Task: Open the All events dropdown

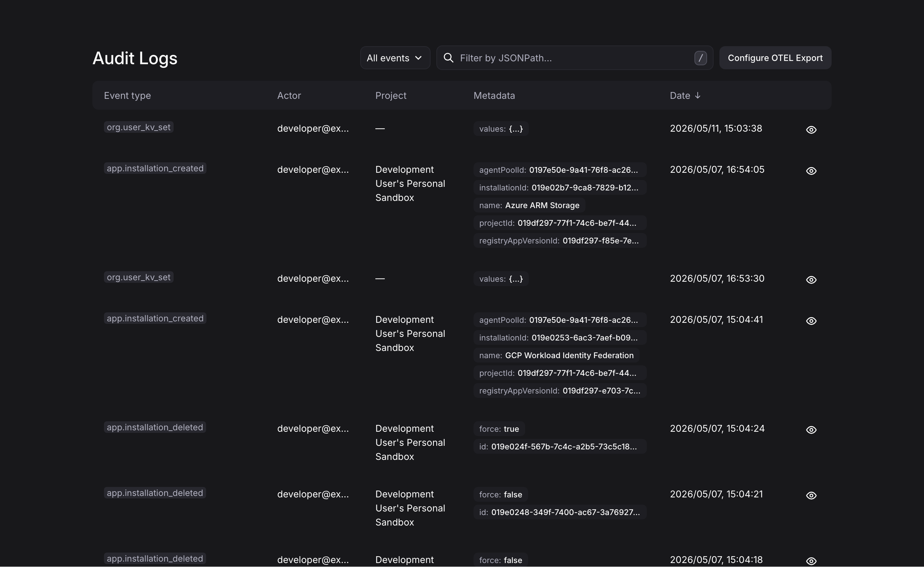Action: coord(395,58)
